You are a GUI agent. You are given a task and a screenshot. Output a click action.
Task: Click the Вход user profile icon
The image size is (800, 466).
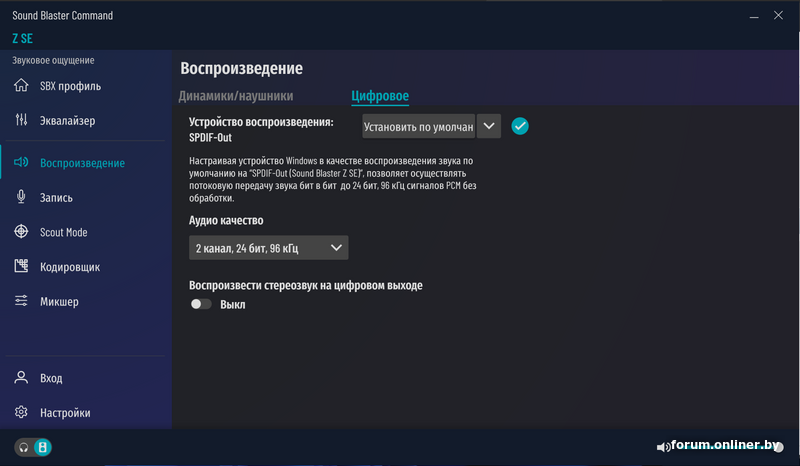coord(21,378)
